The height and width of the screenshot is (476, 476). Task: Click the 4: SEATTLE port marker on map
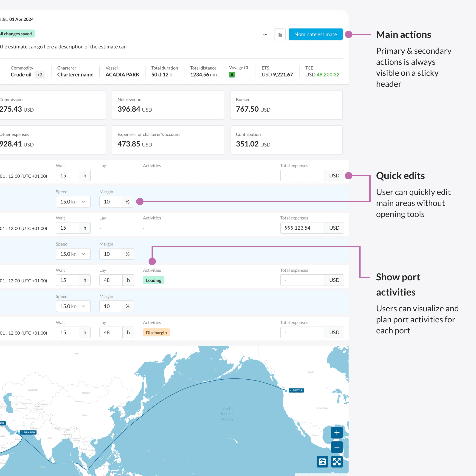[296, 391]
